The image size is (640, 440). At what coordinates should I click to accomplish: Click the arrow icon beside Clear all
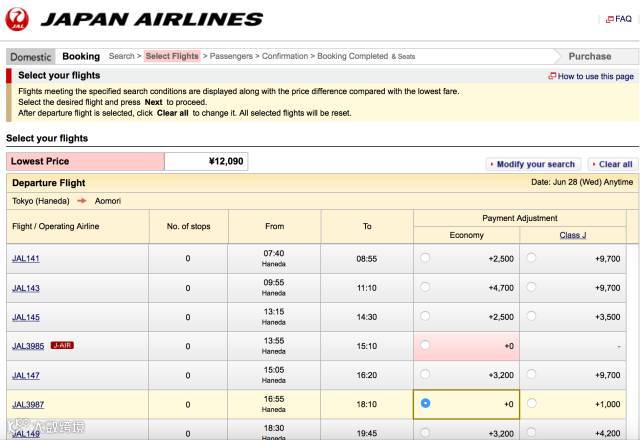[594, 164]
